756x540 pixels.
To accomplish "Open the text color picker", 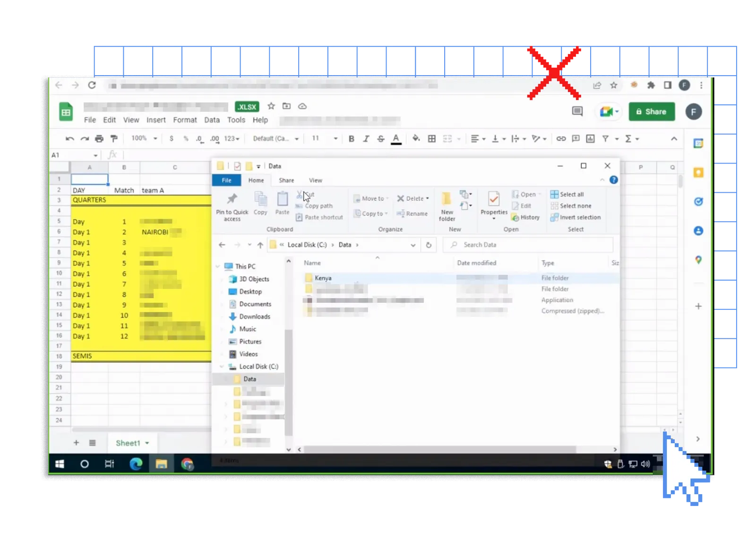I will point(396,139).
